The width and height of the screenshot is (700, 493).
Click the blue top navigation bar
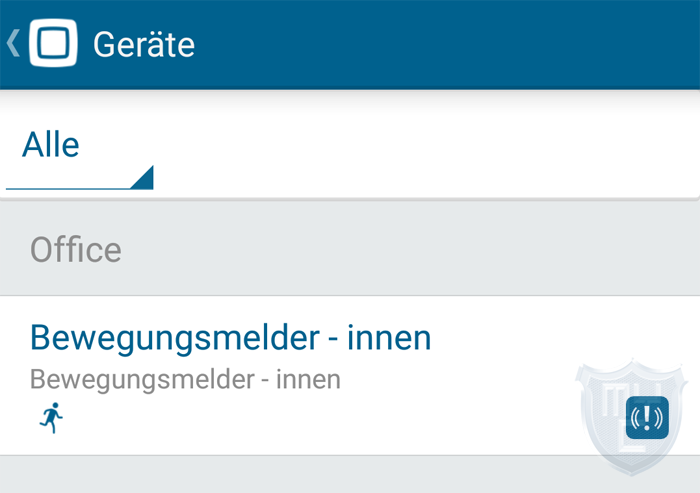click(350, 44)
